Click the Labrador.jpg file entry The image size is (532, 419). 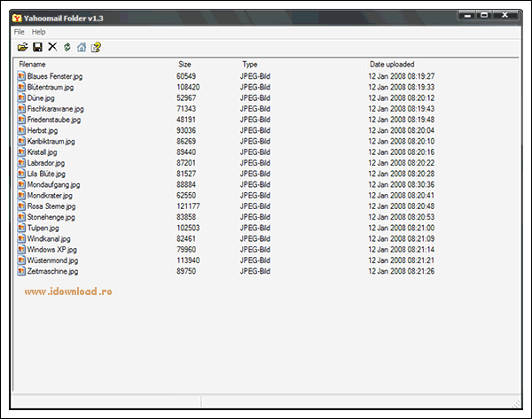coord(46,163)
